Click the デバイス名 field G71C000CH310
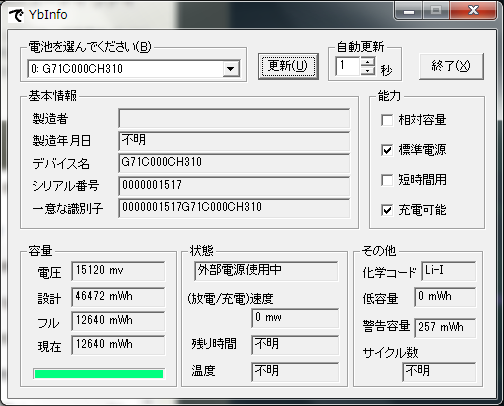This screenshot has width=504, height=406. [x=234, y=163]
